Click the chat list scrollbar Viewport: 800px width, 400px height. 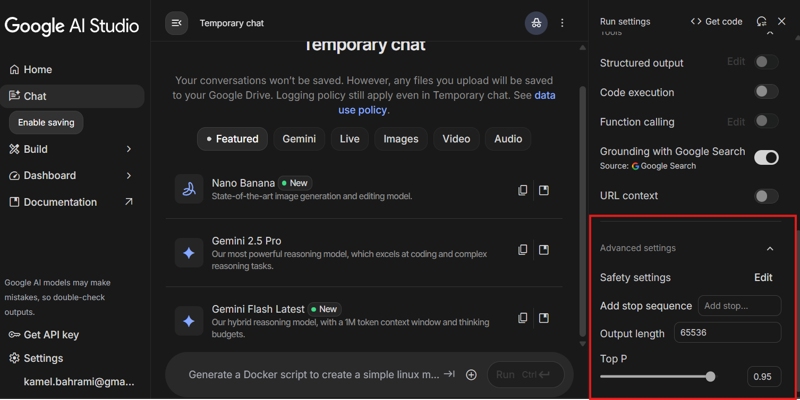[x=583, y=209]
